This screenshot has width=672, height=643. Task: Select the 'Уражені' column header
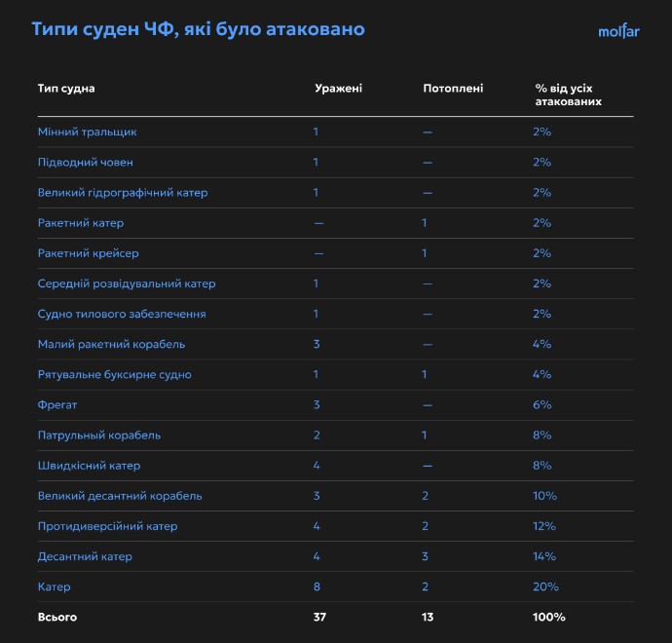point(338,89)
